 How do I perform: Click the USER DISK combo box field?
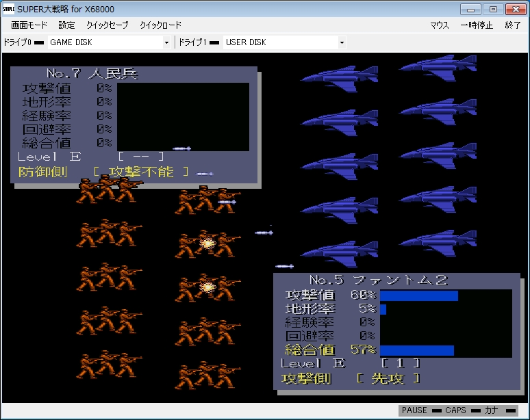click(x=285, y=42)
